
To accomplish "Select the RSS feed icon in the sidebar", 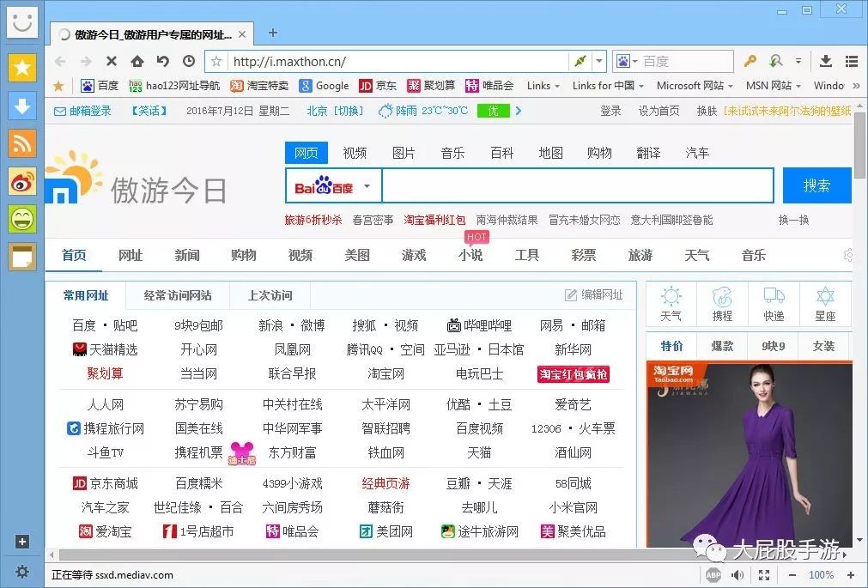I will (x=22, y=144).
